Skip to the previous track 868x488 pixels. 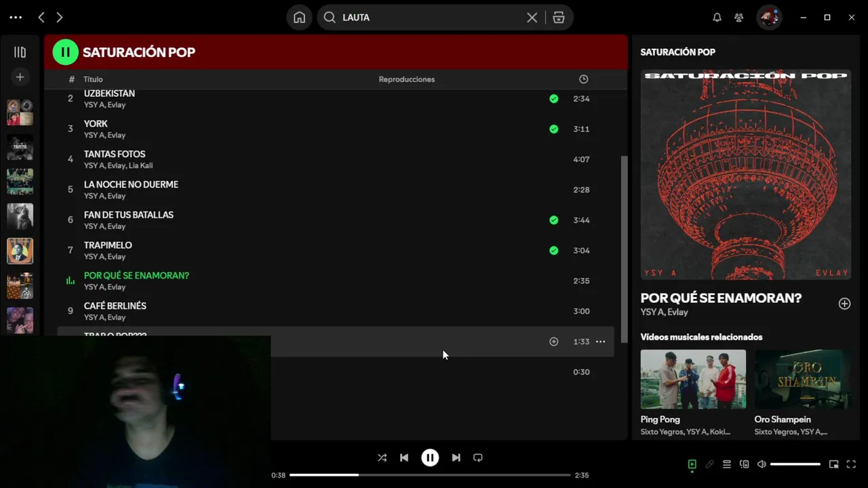tap(404, 457)
